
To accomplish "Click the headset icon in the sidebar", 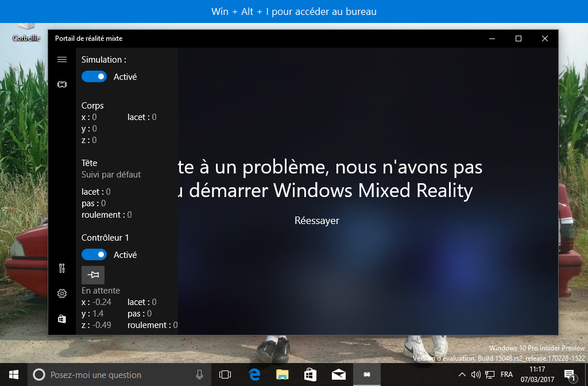I will pos(62,84).
